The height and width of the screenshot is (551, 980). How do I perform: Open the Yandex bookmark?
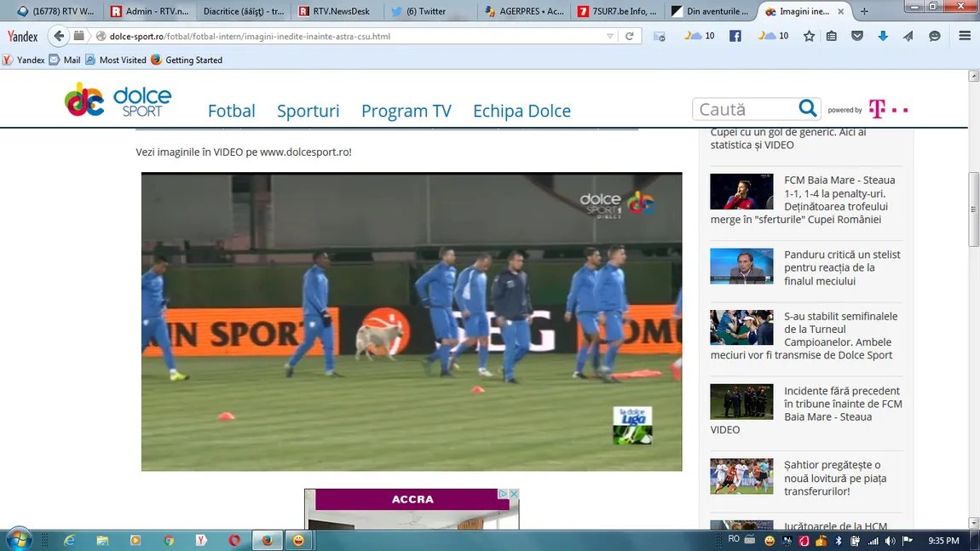[x=24, y=60]
